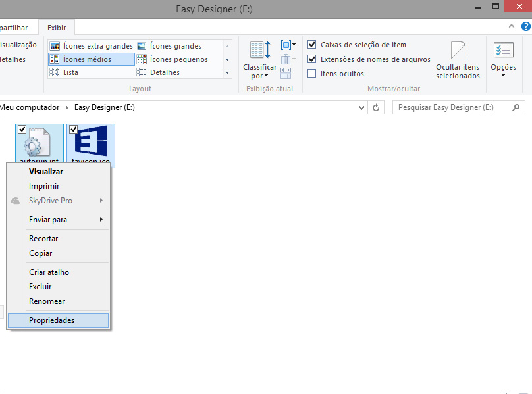Image resolution: width=532 pixels, height=394 pixels.
Task: Switch to Ícones pequenos layout
Action: (x=178, y=59)
